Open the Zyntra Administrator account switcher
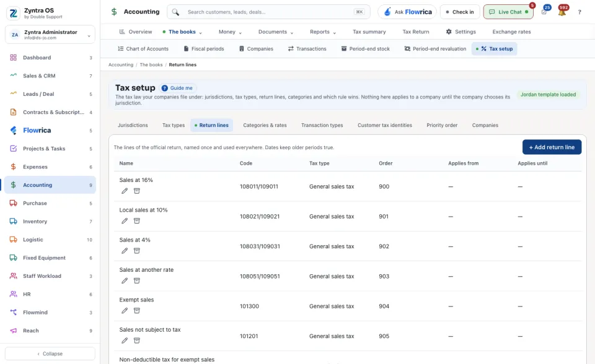The width and height of the screenshot is (595, 364). click(x=50, y=35)
